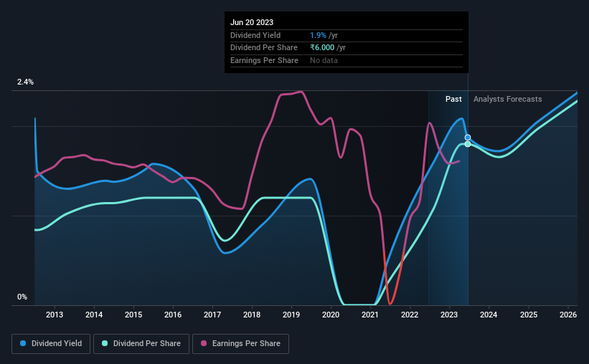Click the pink Earnings Per Share legend dot
Screen dimensions: 589x364
coord(204,343)
